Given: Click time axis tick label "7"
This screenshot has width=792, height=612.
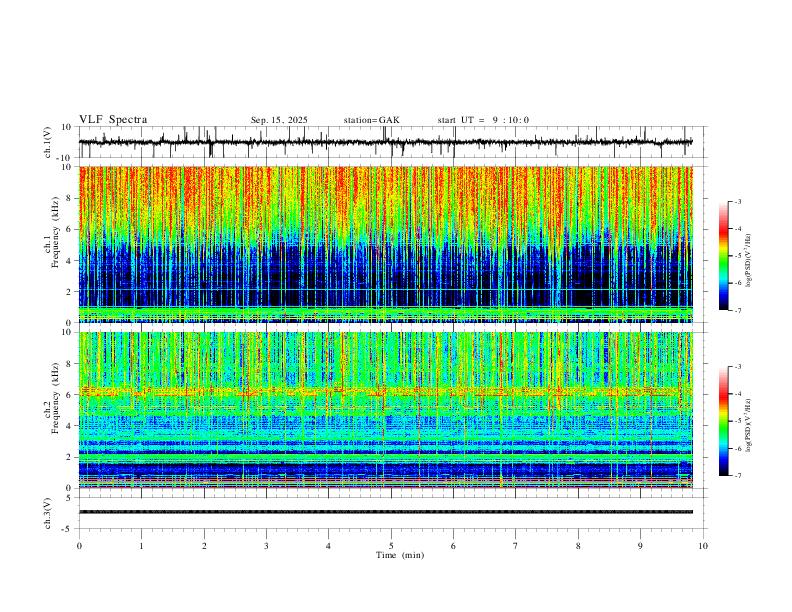Looking at the screenshot, I should pyautogui.click(x=516, y=546).
